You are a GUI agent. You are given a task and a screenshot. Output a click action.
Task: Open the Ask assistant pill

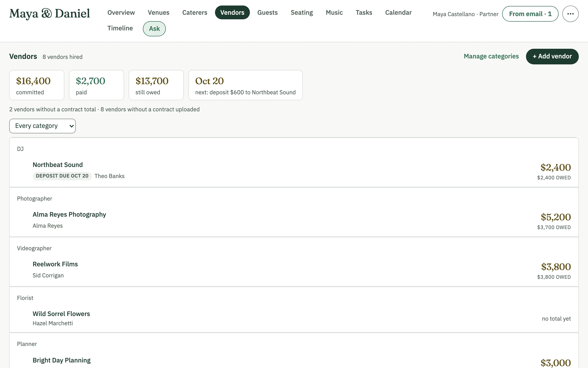tap(154, 29)
